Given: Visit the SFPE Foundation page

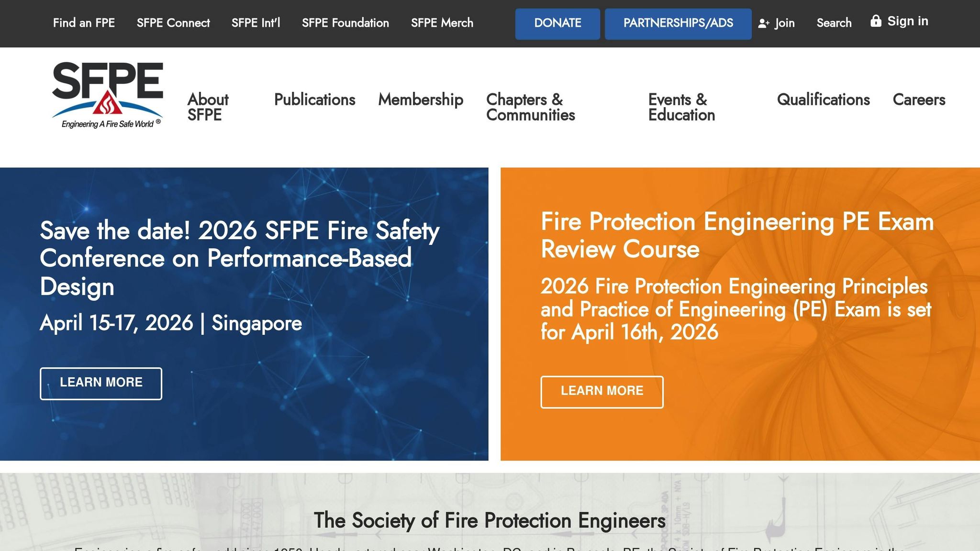Looking at the screenshot, I should coord(345,23).
